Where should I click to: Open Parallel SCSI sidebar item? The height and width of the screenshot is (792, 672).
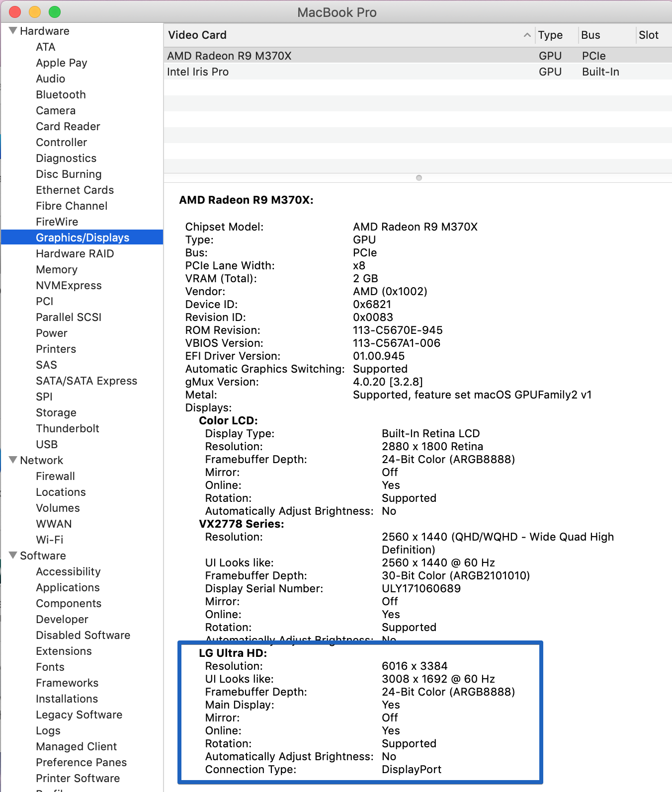pos(69,317)
